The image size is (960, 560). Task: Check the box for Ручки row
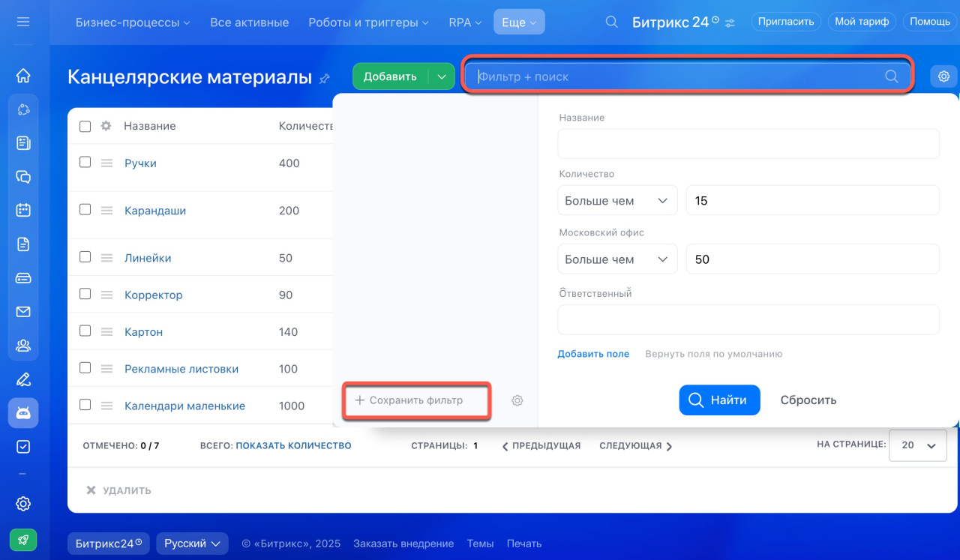point(85,162)
